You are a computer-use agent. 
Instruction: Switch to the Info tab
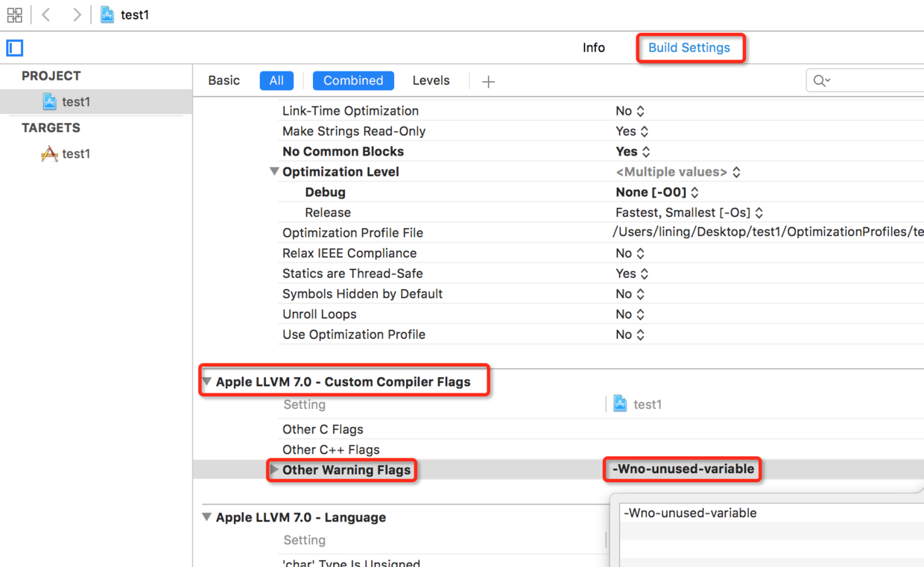[x=594, y=48]
